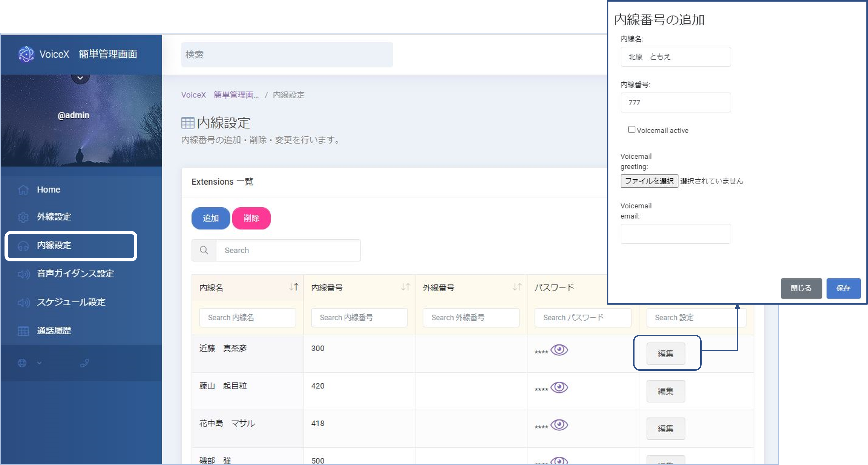Open the small dropdown arrow in the sidebar footer

click(x=39, y=363)
